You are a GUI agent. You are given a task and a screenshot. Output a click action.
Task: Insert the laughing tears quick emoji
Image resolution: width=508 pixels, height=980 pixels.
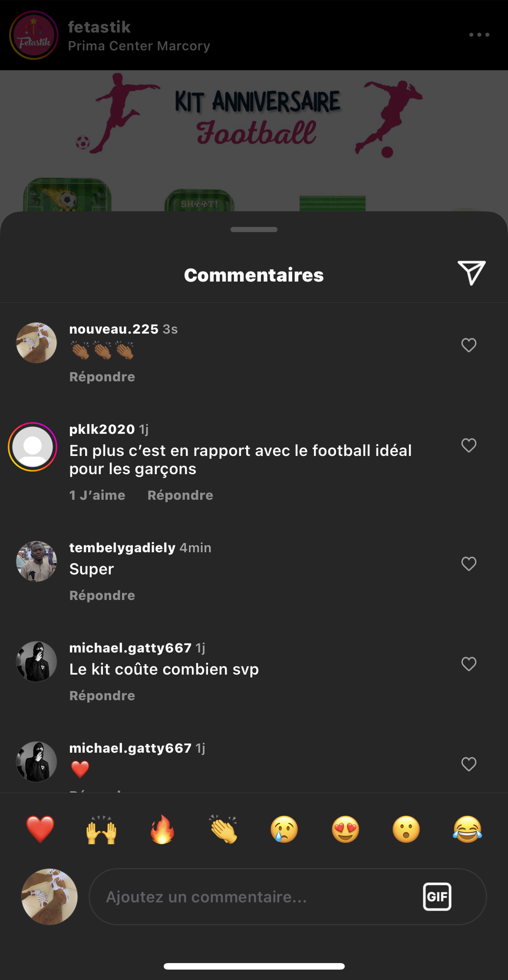tap(467, 829)
